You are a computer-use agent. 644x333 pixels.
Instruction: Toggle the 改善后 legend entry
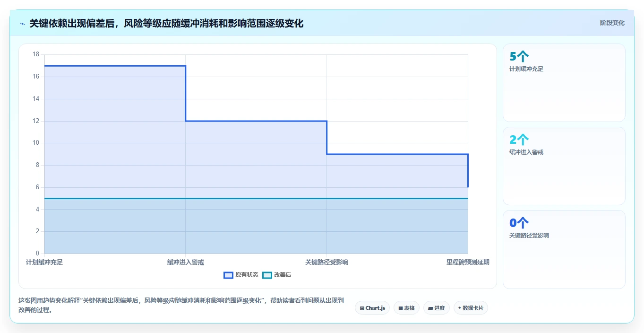coord(277,275)
